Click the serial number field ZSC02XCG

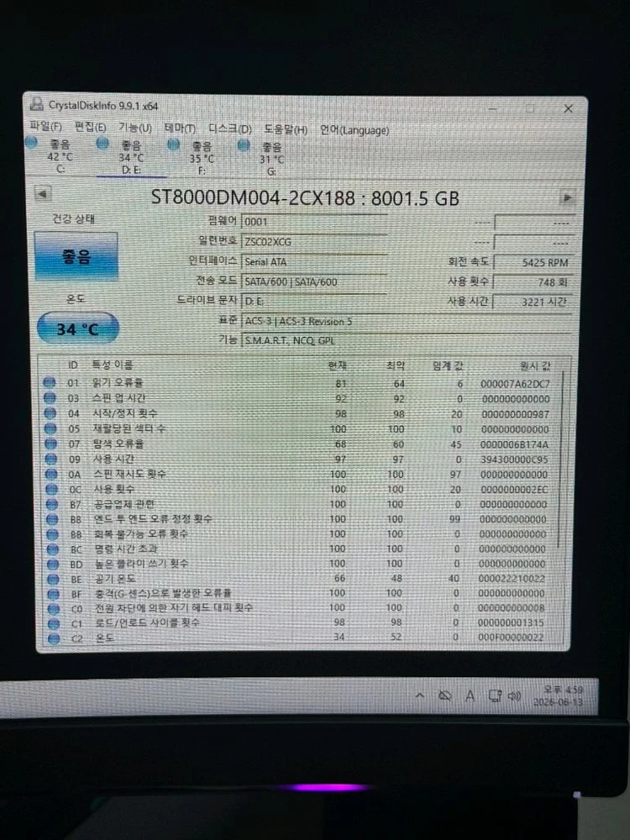point(314,242)
